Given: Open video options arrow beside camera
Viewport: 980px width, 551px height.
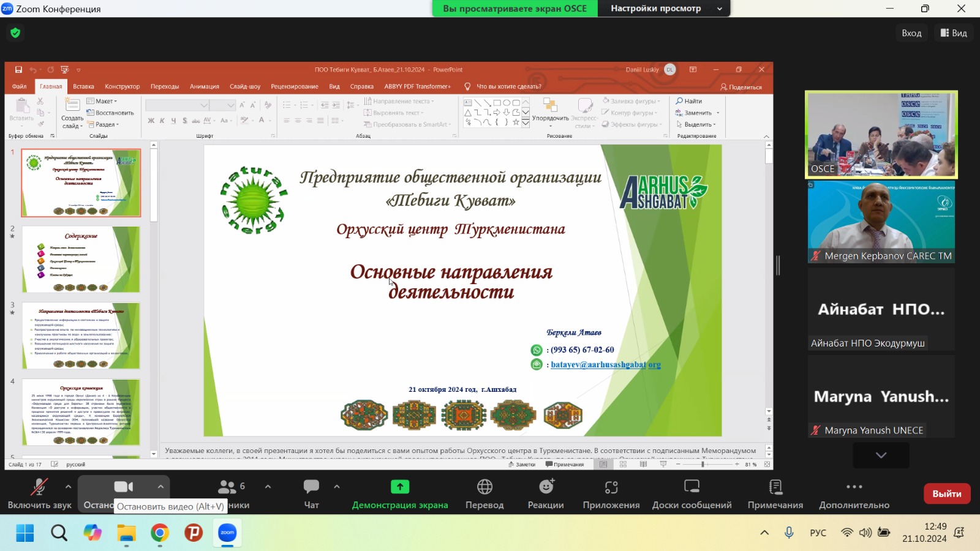Looking at the screenshot, I should pyautogui.click(x=160, y=487).
